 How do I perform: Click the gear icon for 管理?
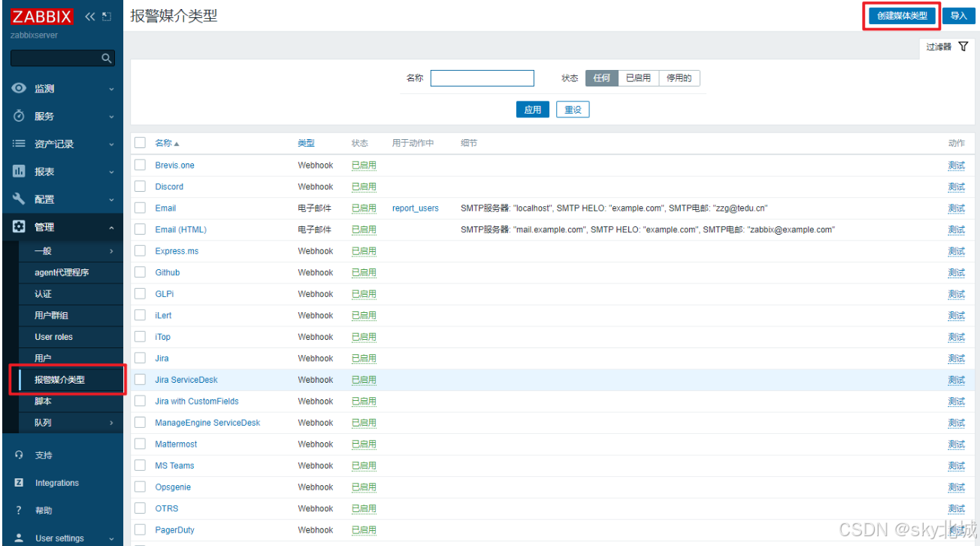19,226
